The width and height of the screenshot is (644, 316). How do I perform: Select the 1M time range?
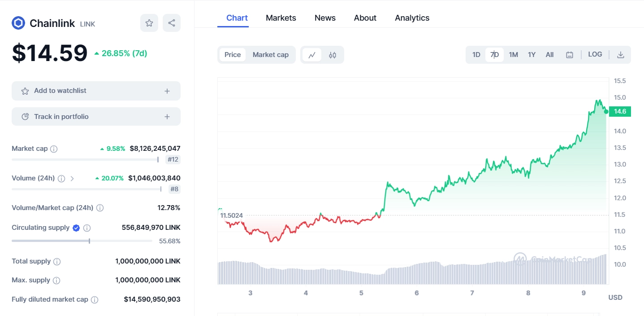(513, 54)
